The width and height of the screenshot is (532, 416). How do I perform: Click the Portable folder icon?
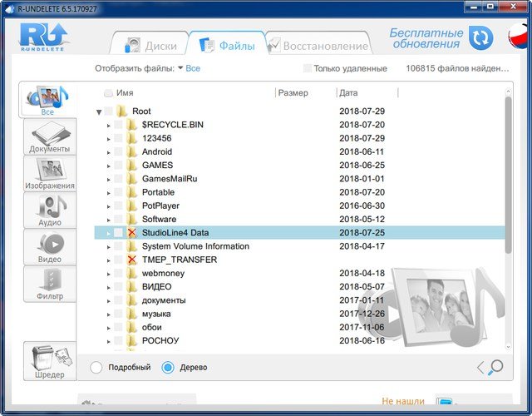pos(131,192)
